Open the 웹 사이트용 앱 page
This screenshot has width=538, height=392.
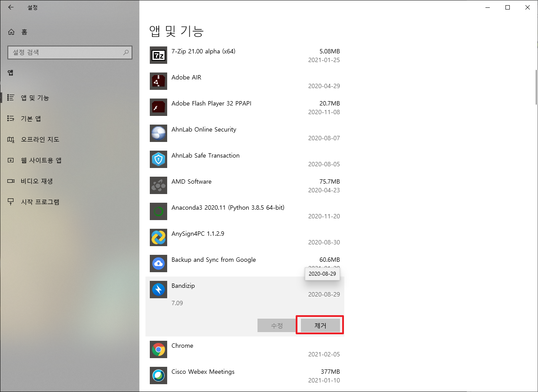click(x=69, y=160)
